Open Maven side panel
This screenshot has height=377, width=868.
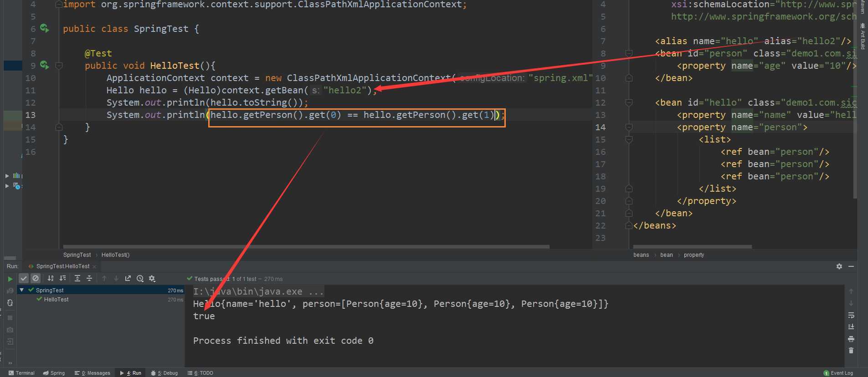point(863,7)
